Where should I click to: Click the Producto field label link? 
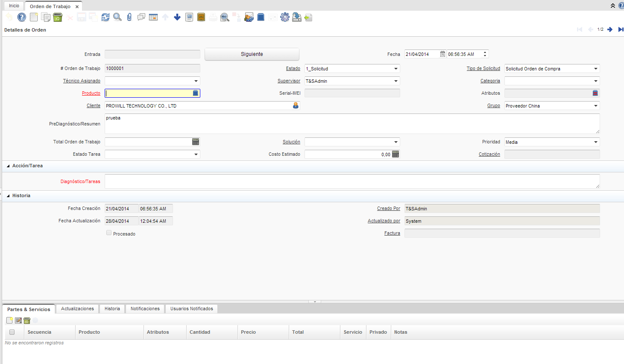coord(91,93)
